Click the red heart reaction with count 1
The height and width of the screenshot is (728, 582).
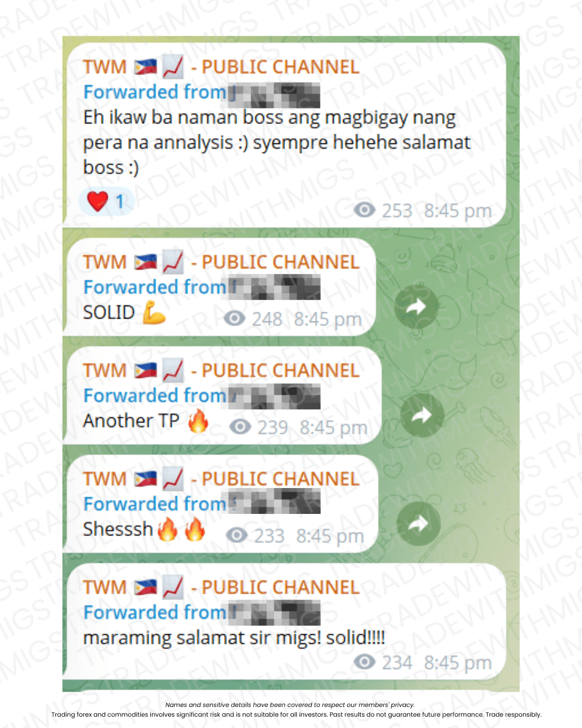point(107,202)
